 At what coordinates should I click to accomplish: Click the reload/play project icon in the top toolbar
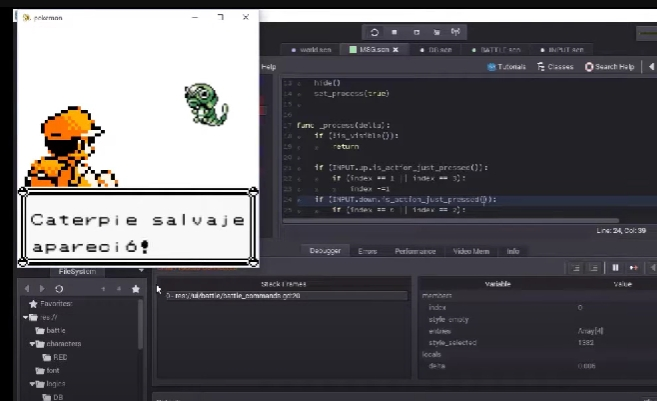coord(374,32)
